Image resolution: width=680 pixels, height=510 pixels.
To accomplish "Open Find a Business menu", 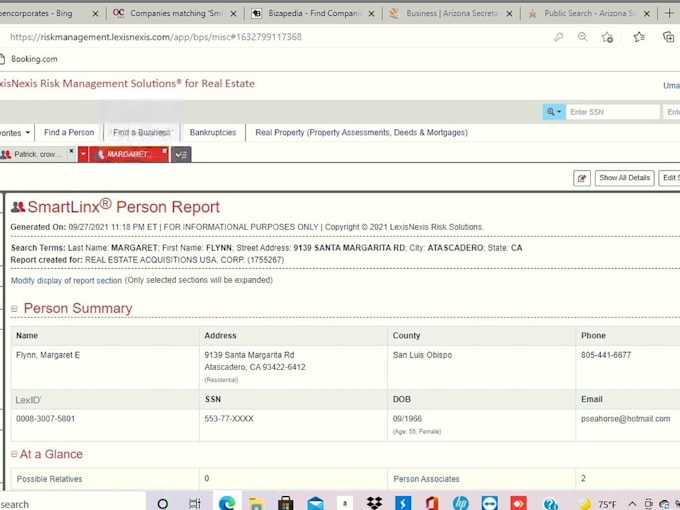I will pyautogui.click(x=141, y=133).
